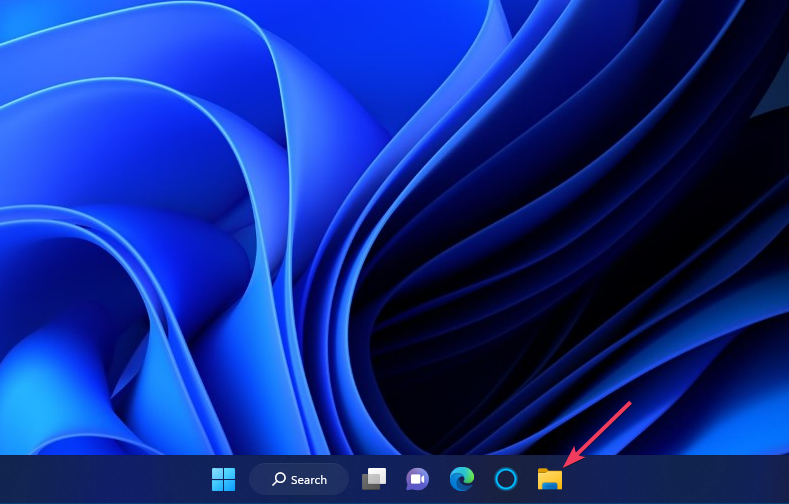Open the Cortana assistant
Screen dimensions: 789x504
(x=506, y=480)
